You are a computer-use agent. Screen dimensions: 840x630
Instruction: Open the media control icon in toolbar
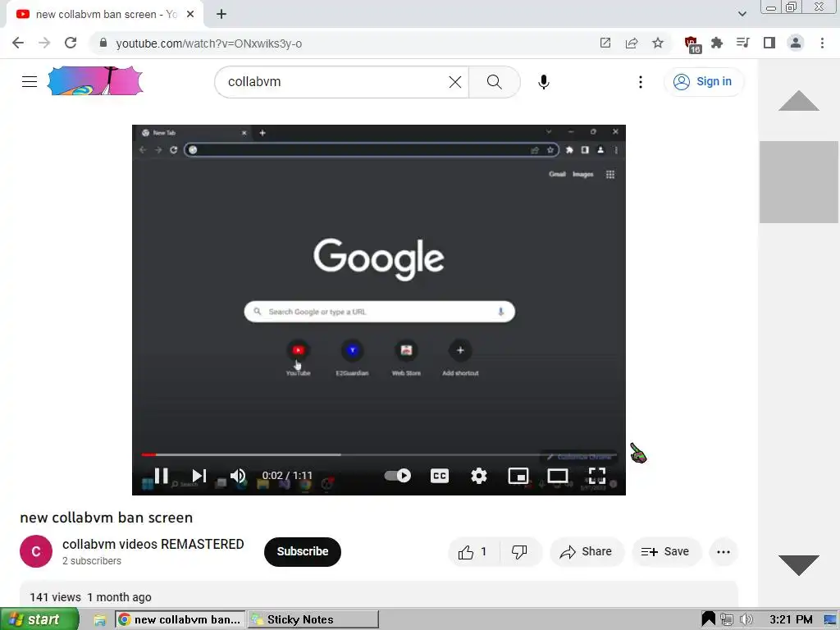pyautogui.click(x=742, y=43)
